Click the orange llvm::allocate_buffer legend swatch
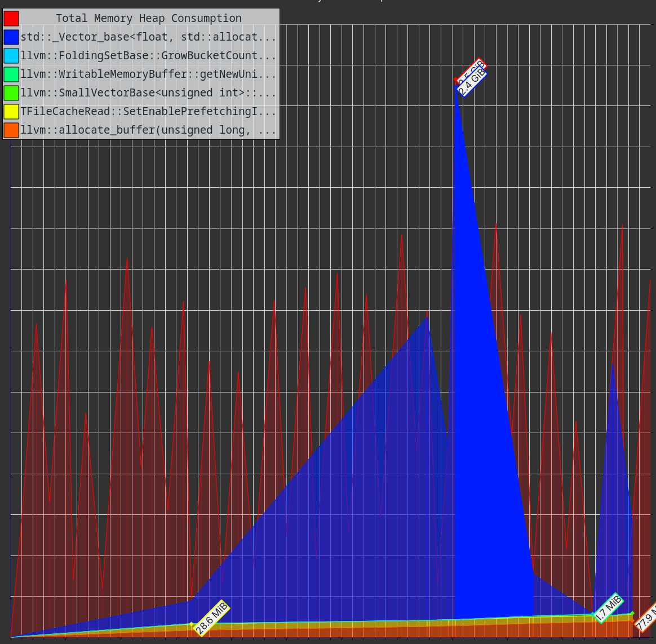This screenshot has width=656, height=644. coord(11,130)
